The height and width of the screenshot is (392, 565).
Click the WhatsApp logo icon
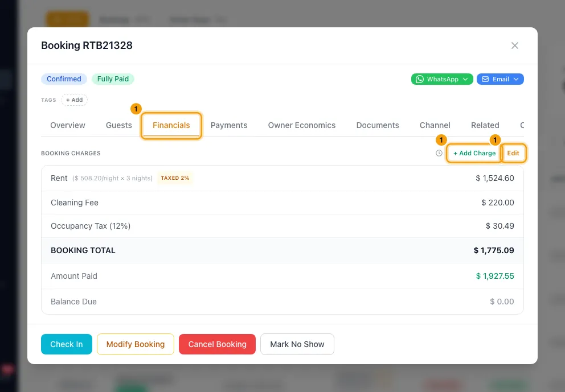419,79
